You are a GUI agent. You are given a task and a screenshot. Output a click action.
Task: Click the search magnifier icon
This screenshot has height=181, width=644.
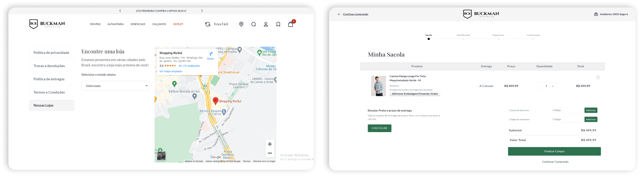tap(254, 24)
